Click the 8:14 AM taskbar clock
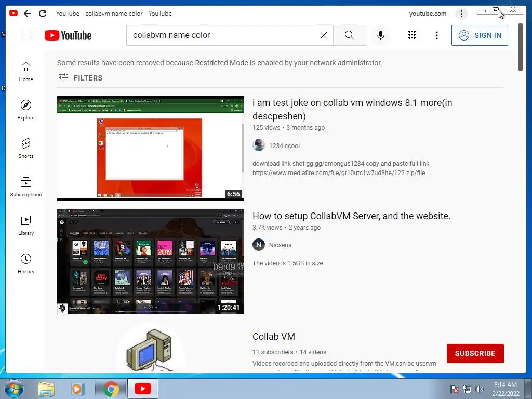The width and height of the screenshot is (532, 399). (x=506, y=389)
